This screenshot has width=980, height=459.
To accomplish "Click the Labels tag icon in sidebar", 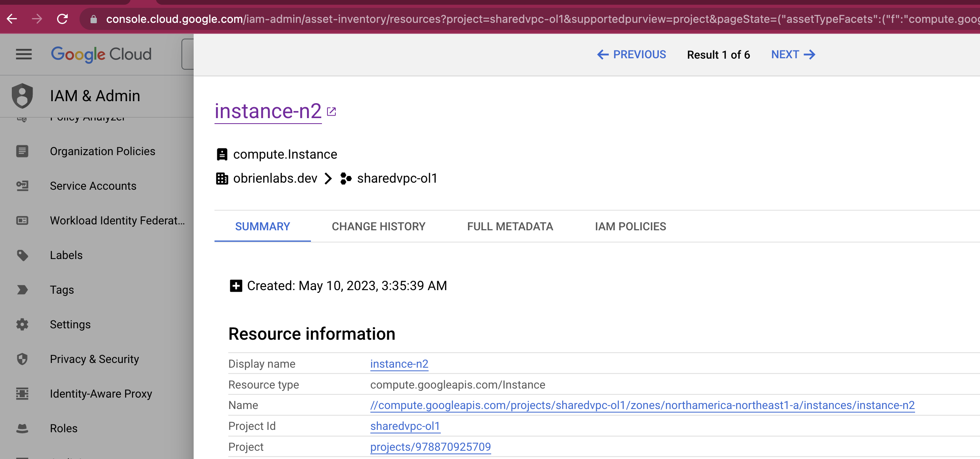I will pos(22,255).
